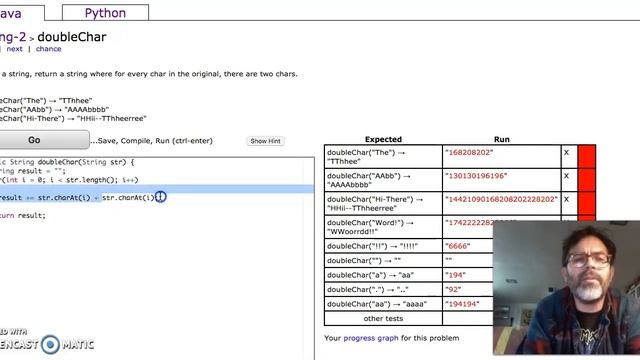Select the doubleChar("") expected cell
This screenshot has width=640, height=360.
(383, 260)
